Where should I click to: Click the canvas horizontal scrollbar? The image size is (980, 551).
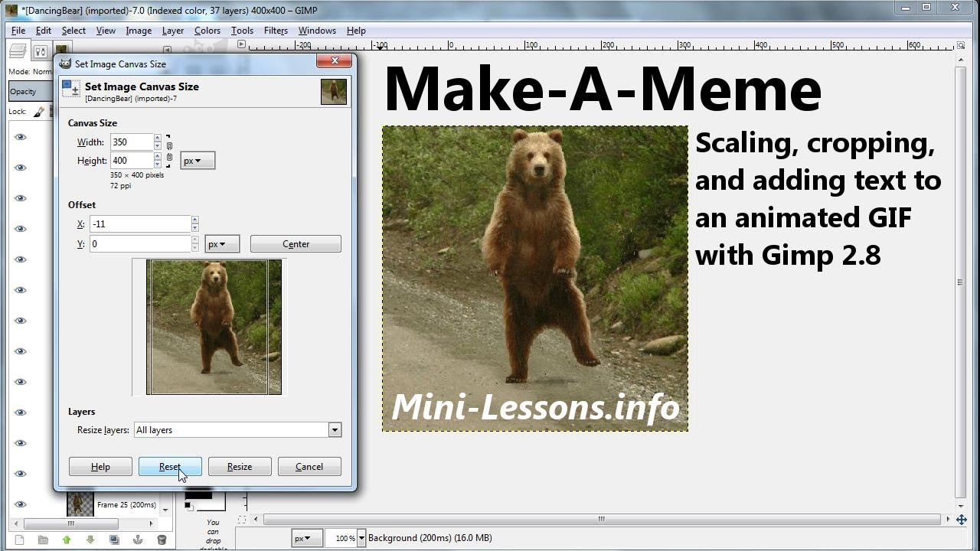coord(602,520)
